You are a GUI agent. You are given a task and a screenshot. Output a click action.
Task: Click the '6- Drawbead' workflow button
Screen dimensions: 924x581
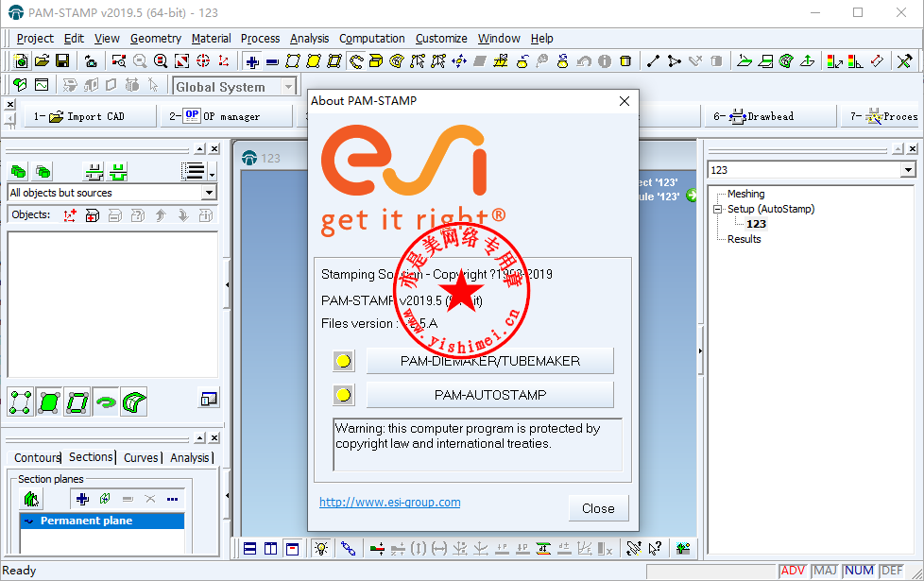770,116
